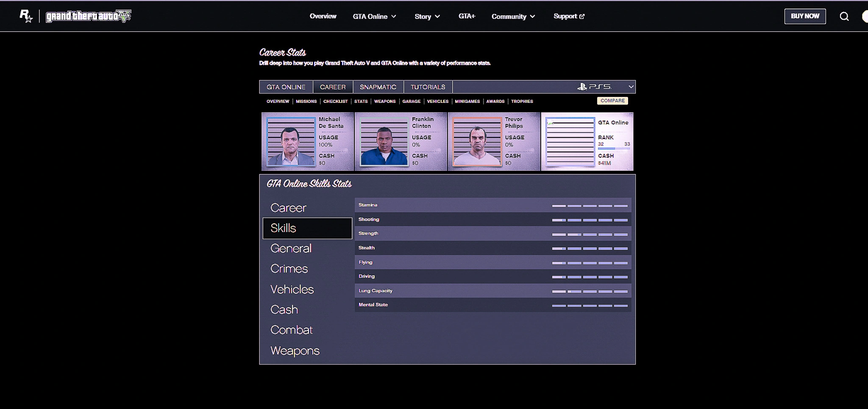The image size is (868, 409).
Task: Click the Stamina skill bar
Action: point(590,205)
